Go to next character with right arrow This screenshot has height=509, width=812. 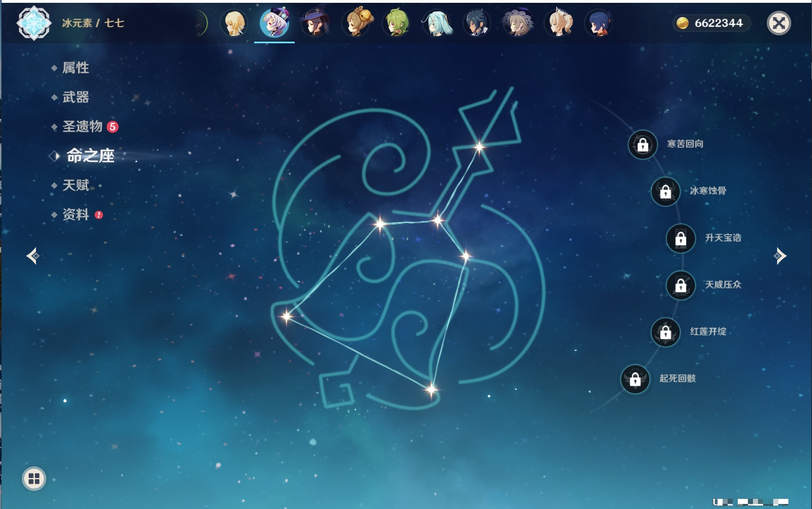[779, 256]
